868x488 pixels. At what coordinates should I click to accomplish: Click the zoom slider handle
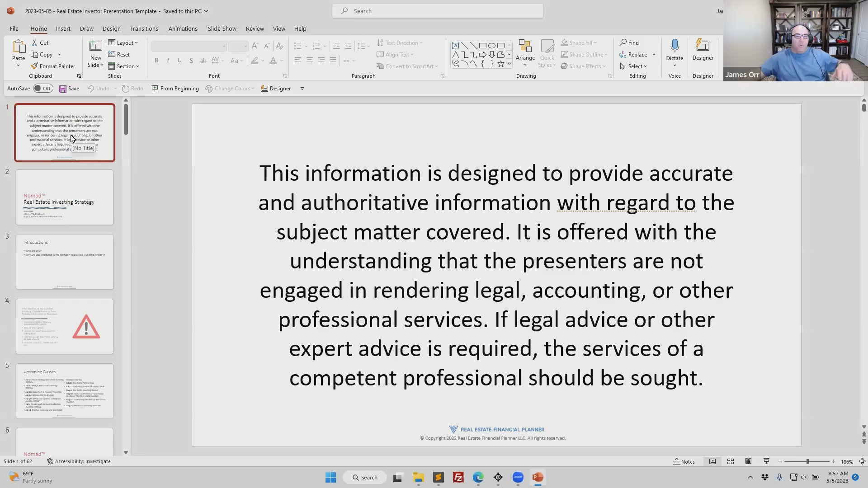(x=807, y=461)
